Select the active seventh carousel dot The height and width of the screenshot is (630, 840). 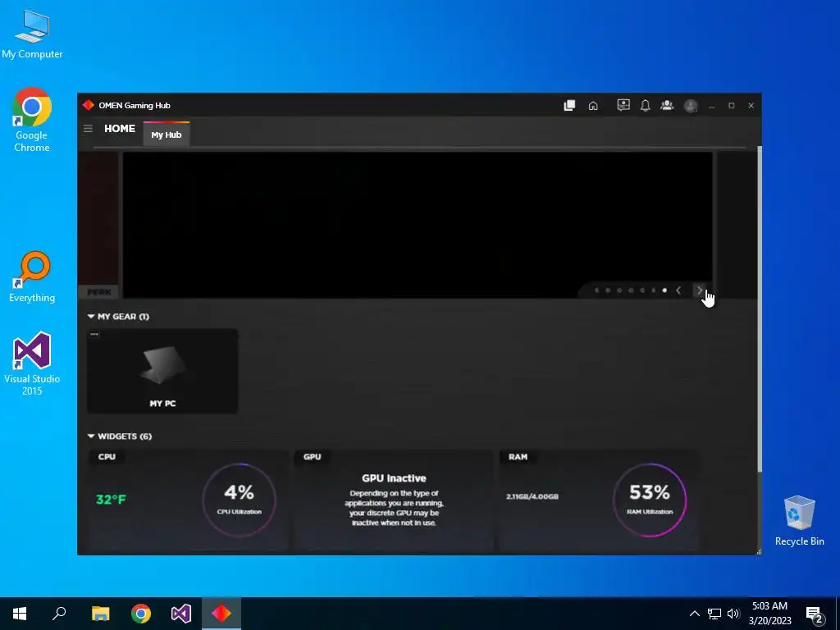[664, 290]
